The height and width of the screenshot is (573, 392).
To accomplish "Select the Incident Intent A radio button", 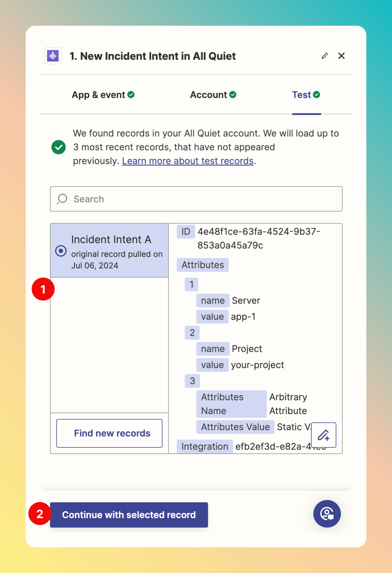I will (x=61, y=251).
